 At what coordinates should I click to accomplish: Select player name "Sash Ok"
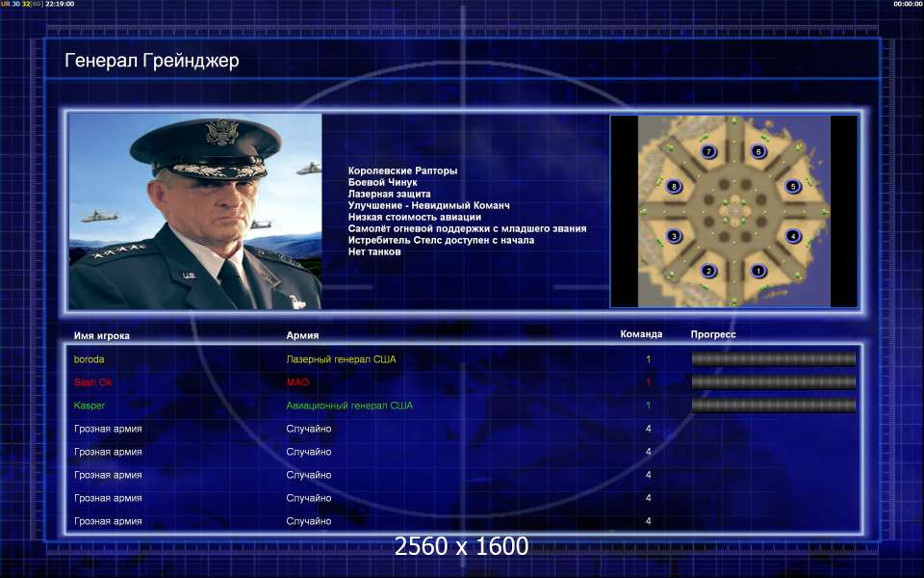click(x=93, y=382)
